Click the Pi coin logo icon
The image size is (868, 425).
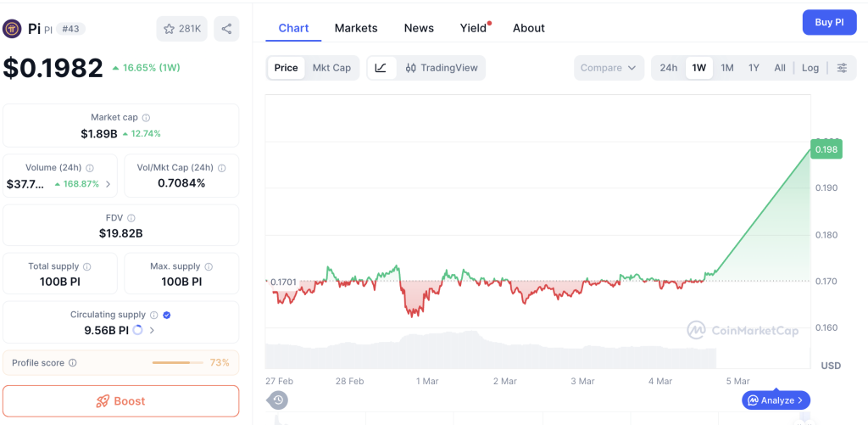pyautogui.click(x=12, y=28)
